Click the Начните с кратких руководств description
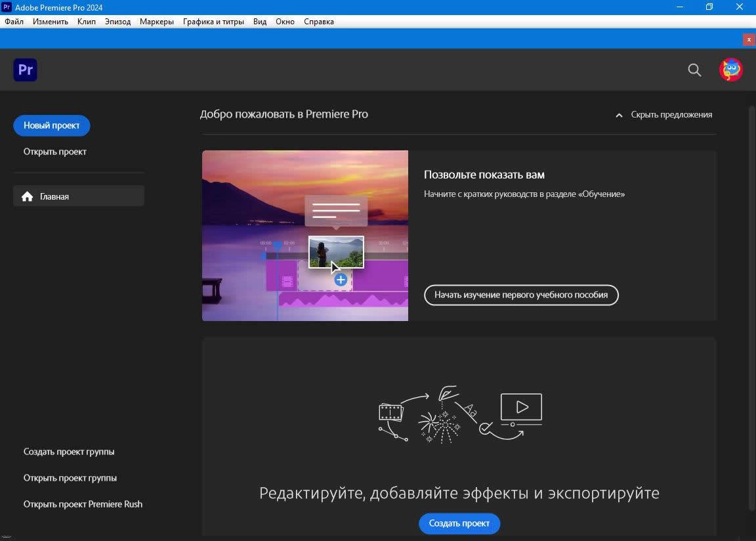Viewport: 756px width, 541px height. pyautogui.click(x=524, y=194)
